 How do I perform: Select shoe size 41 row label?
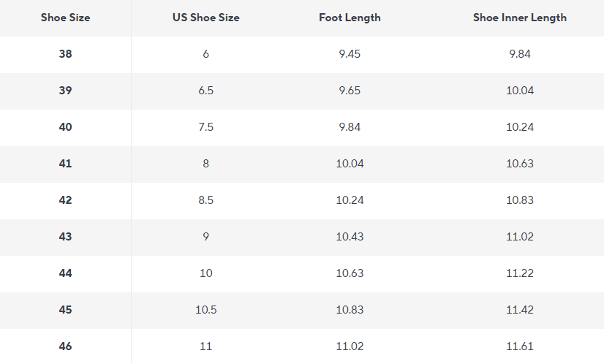coord(66,164)
